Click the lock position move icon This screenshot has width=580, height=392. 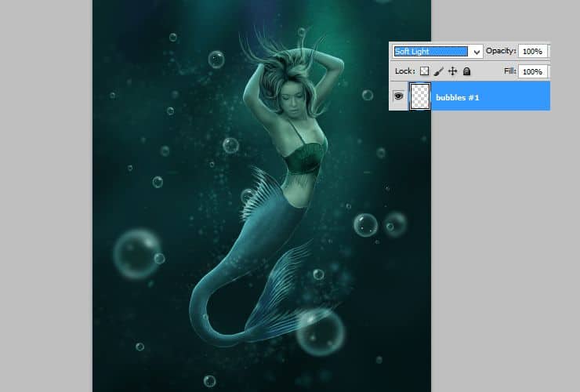coord(453,71)
